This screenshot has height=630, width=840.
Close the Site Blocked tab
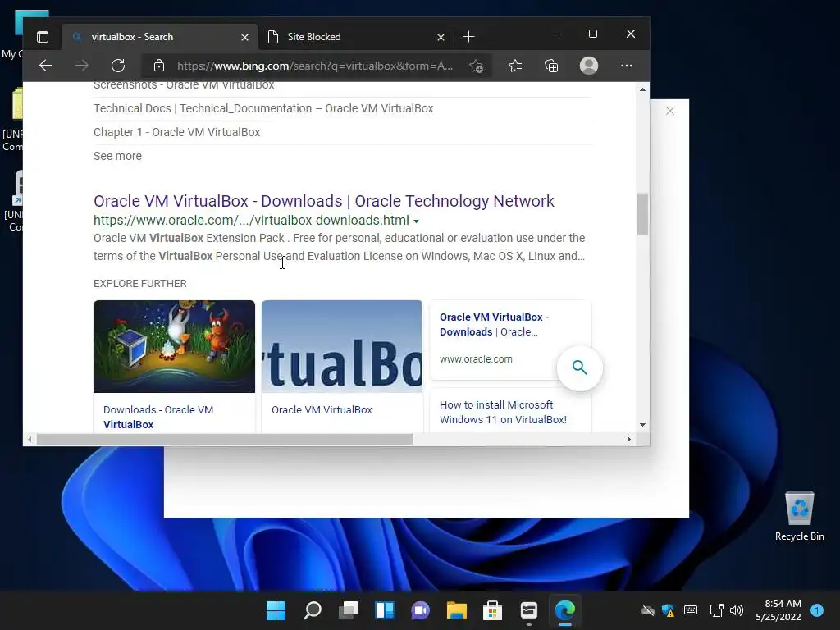coord(441,37)
